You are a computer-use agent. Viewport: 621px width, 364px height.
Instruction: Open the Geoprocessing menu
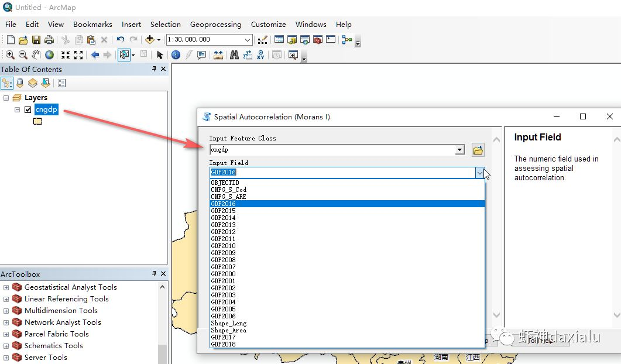(x=216, y=24)
